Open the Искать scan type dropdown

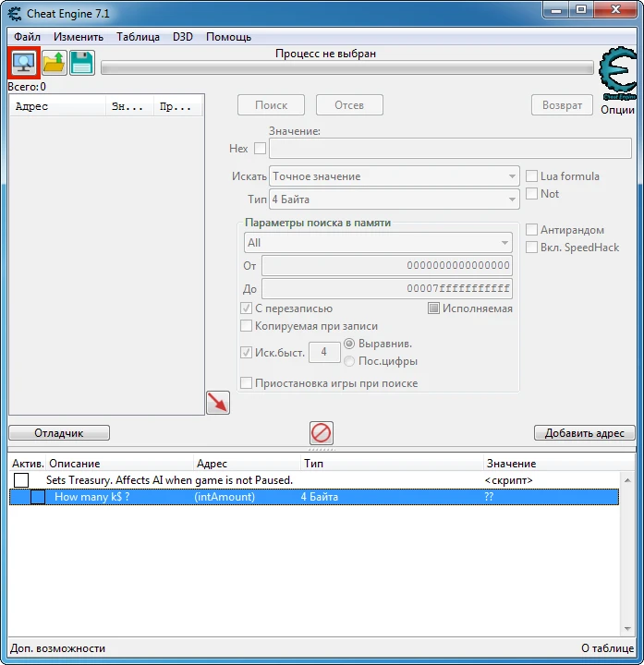click(x=395, y=176)
